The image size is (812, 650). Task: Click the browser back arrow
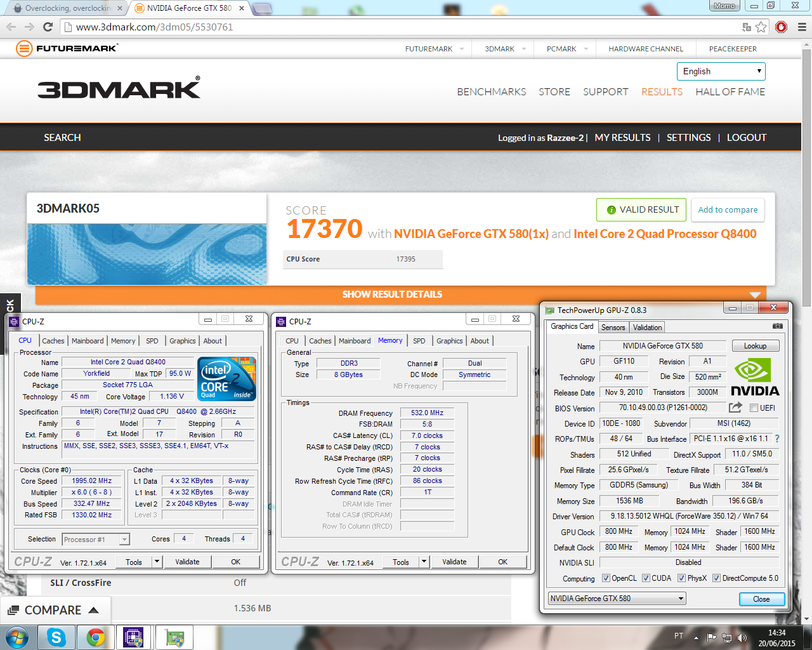[11, 27]
